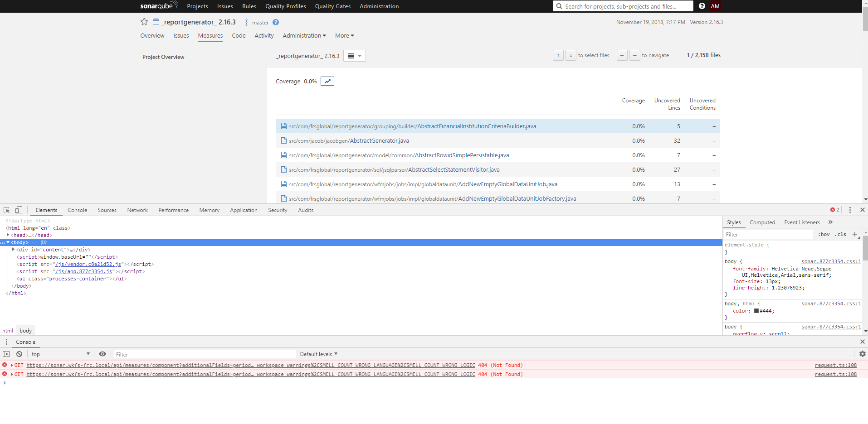868x424 pixels.
Task: Open Projects in the top navigation
Action: (197, 6)
